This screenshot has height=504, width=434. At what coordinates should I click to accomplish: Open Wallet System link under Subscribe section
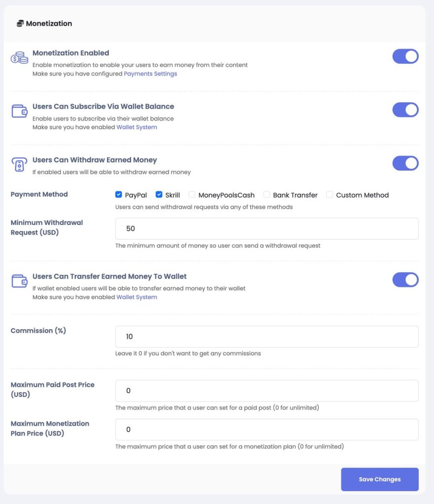(137, 127)
